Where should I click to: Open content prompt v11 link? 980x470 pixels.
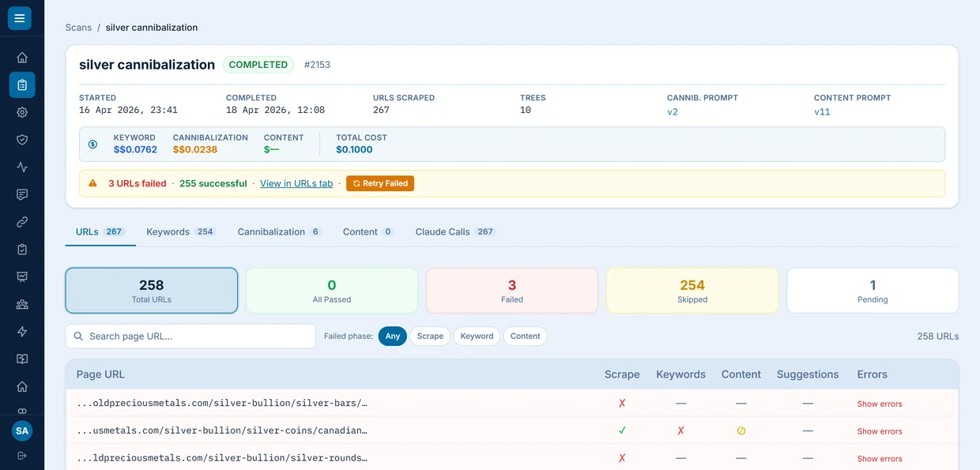pyautogui.click(x=822, y=112)
